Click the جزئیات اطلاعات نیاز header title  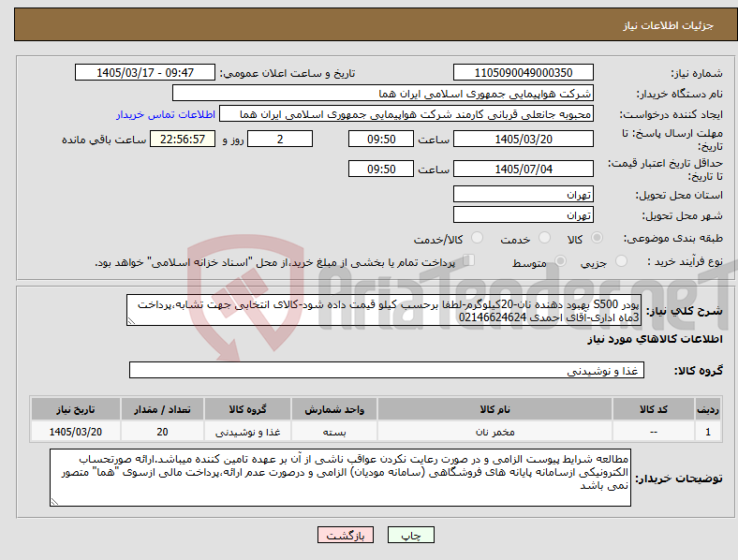click(669, 25)
